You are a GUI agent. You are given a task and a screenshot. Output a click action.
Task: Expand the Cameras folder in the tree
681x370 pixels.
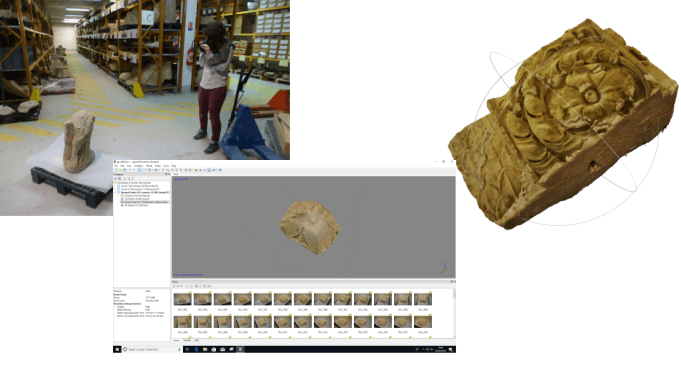point(119,195)
